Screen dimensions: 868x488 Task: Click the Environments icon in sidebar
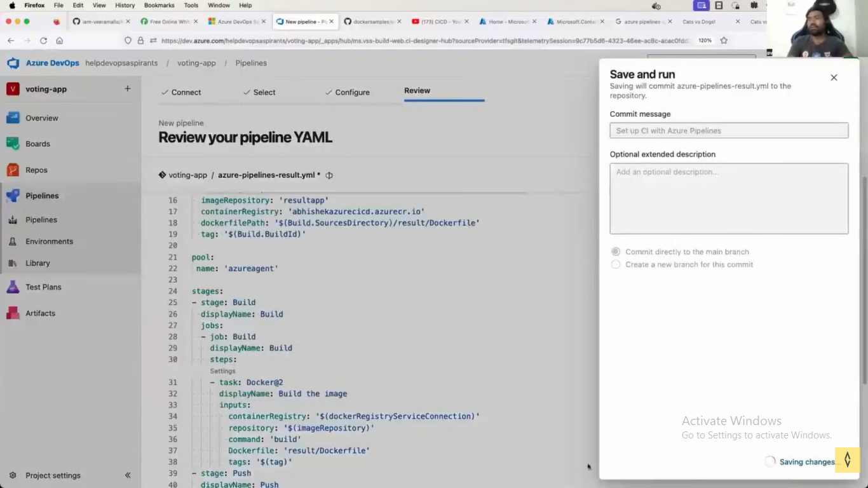13,241
